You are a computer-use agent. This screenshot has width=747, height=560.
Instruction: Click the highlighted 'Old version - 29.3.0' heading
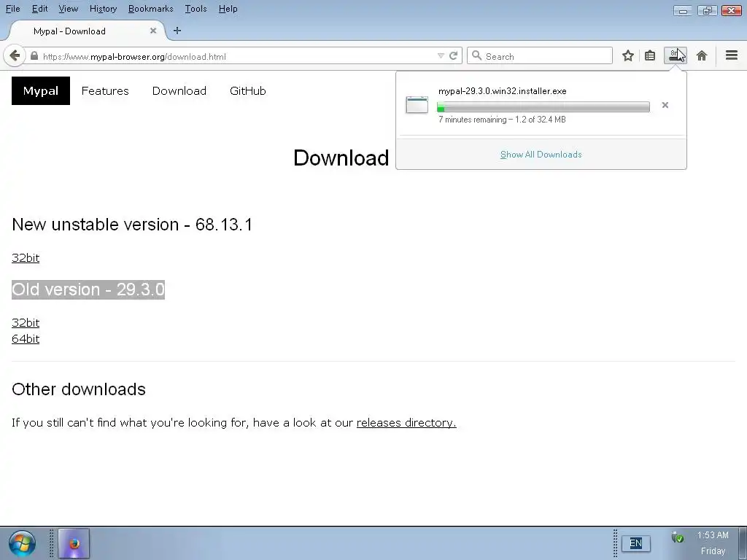point(88,289)
